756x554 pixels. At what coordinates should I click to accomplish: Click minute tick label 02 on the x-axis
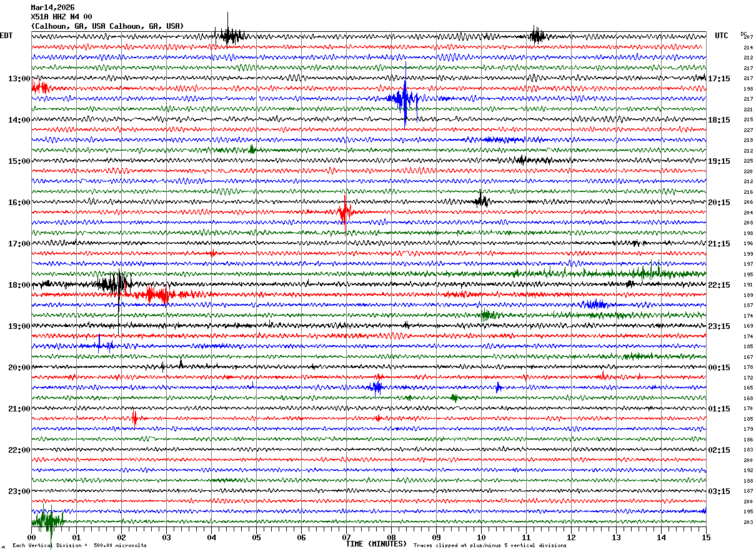click(x=121, y=537)
